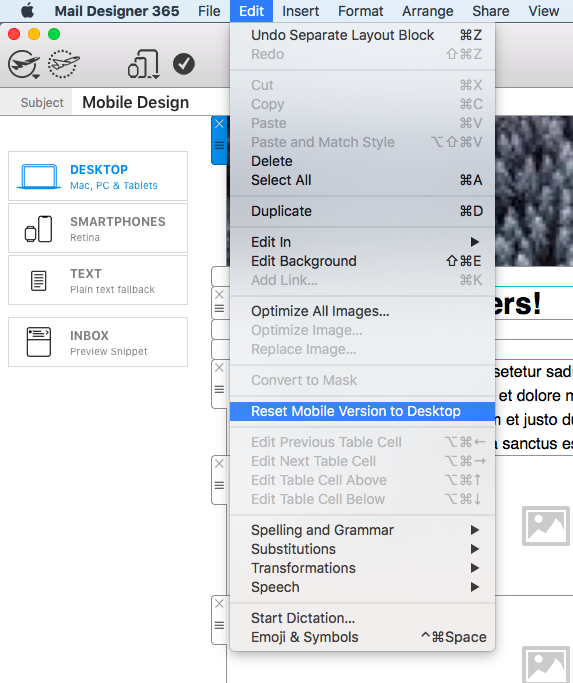Select the Inbox Preview Snippet view
This screenshot has width=573, height=683.
pos(98,342)
